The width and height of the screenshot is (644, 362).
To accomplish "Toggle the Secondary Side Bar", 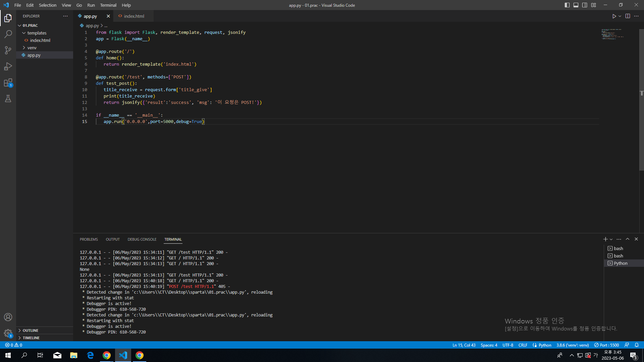I will tap(585, 5).
